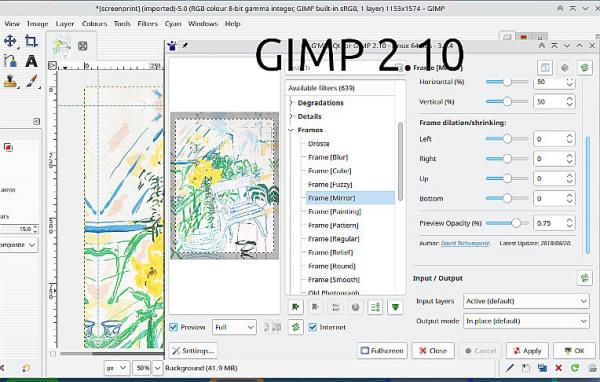Select the Crop tool
Screen dimensions: 600x382
(x=31, y=41)
